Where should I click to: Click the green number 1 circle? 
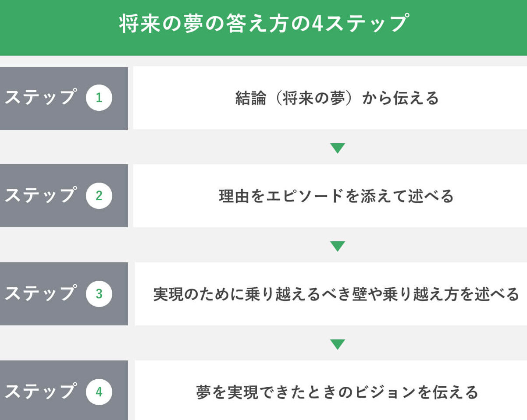click(99, 98)
